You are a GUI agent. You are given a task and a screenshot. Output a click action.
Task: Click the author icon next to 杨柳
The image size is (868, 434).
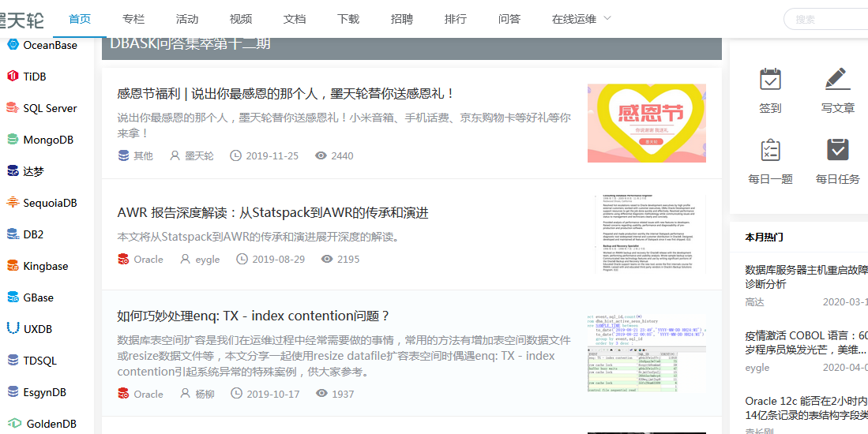[186, 394]
